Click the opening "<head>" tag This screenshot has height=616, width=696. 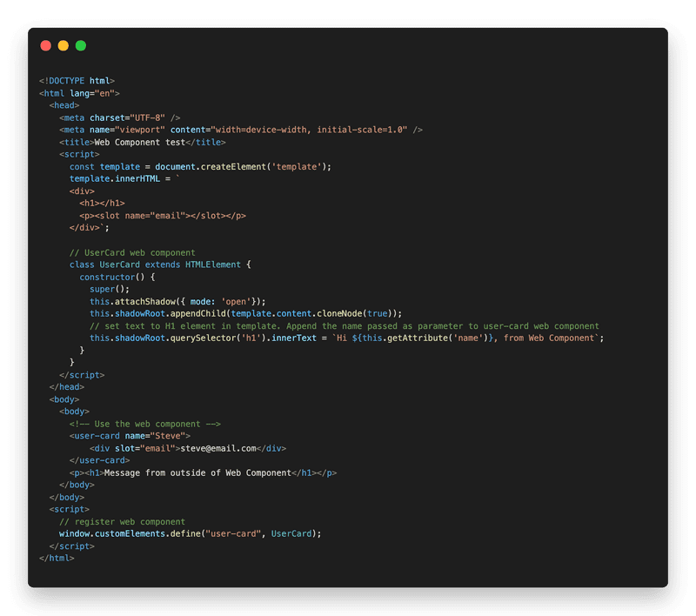coord(64,105)
